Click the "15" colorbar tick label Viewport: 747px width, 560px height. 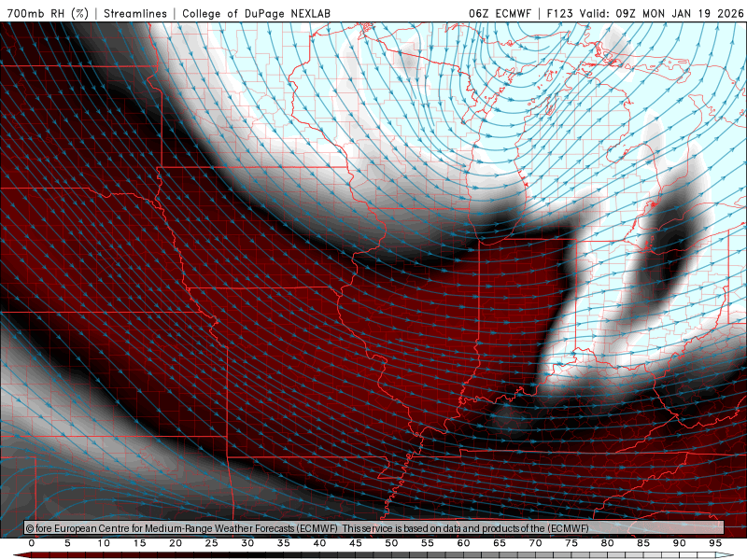tap(139, 543)
